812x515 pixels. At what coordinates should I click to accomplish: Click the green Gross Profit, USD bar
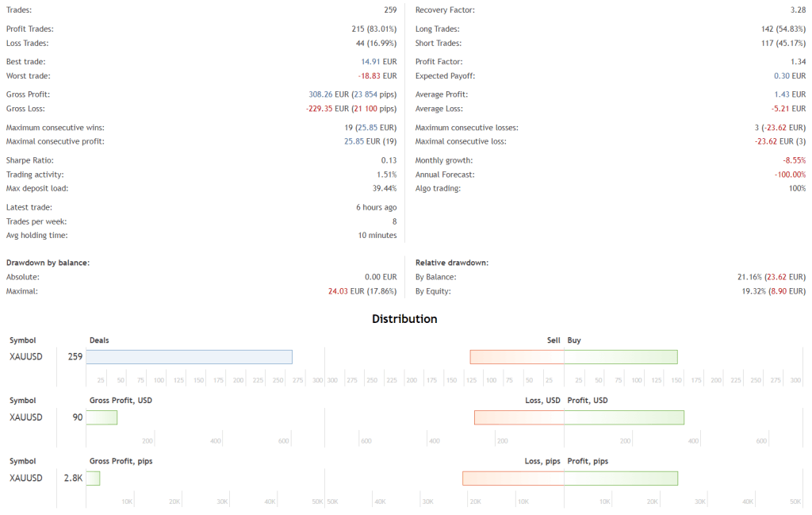click(101, 417)
